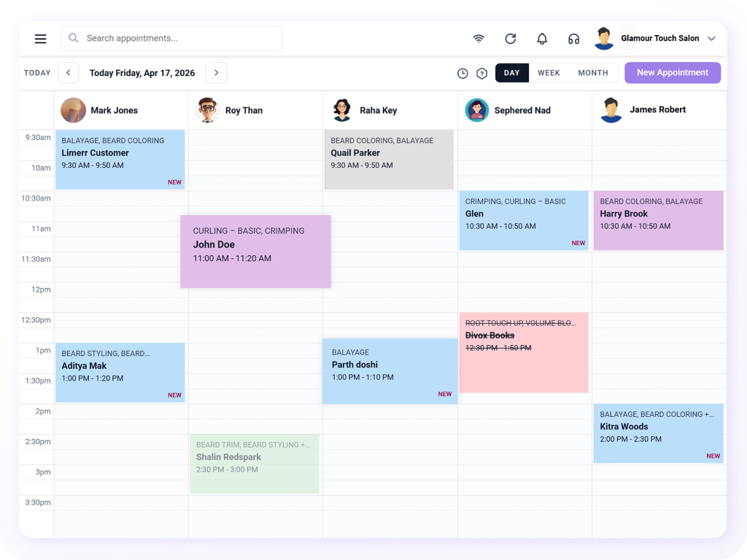Check the Wi-Fi connection status icon
Image resolution: width=747 pixels, height=560 pixels.
click(x=479, y=39)
